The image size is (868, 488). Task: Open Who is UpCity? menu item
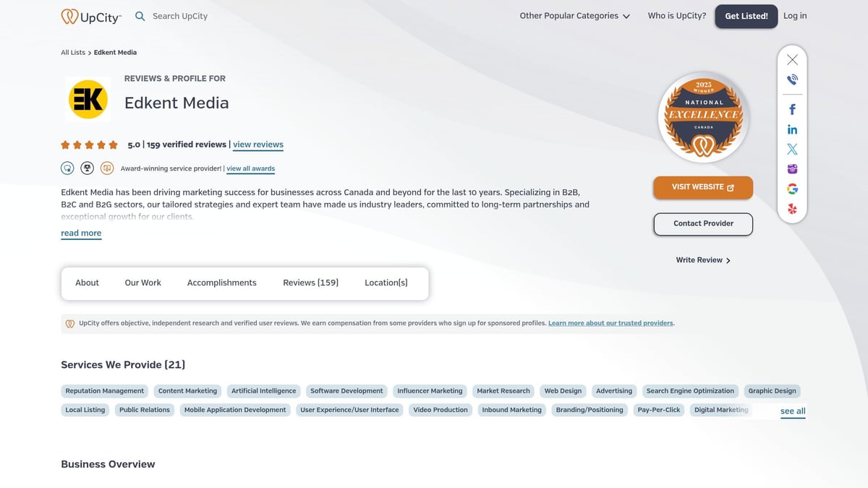677,16
